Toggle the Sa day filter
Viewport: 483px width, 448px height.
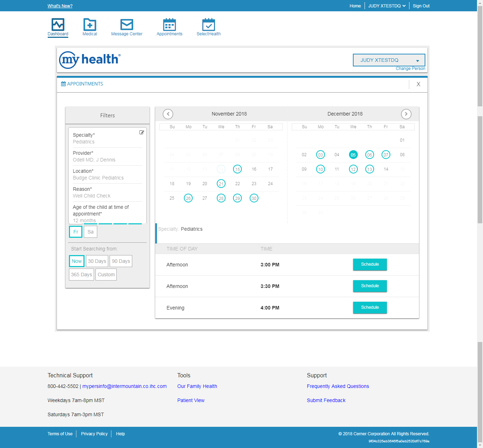coord(91,232)
